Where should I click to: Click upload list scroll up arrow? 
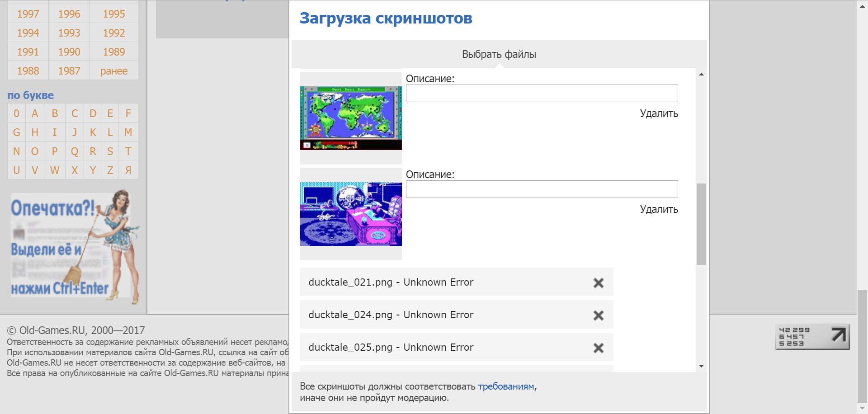[x=701, y=74]
